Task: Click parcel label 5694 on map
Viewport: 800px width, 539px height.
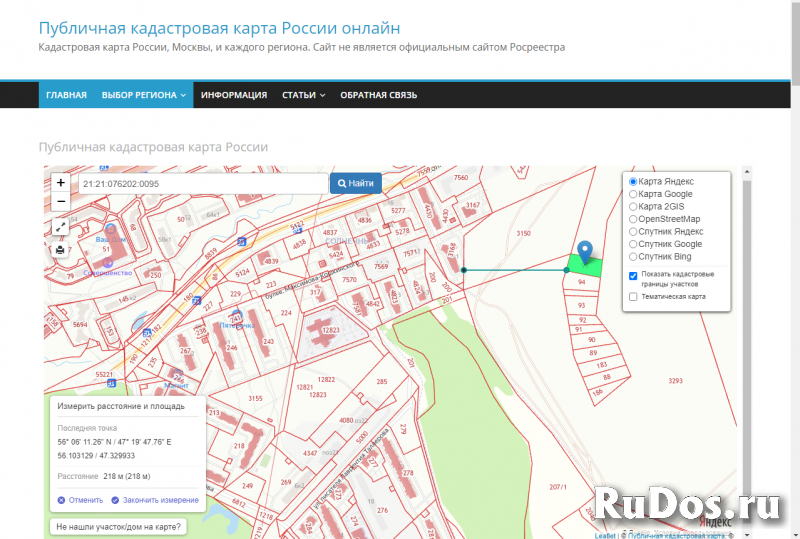Action: [80, 325]
